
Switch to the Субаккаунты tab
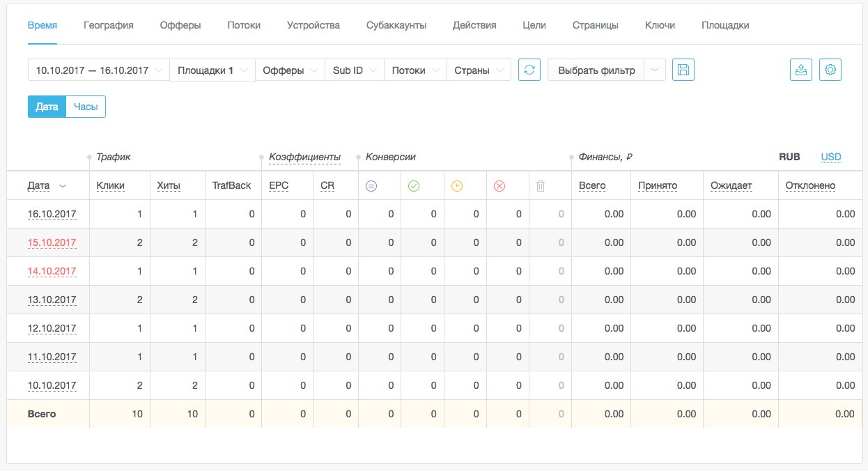click(x=396, y=25)
